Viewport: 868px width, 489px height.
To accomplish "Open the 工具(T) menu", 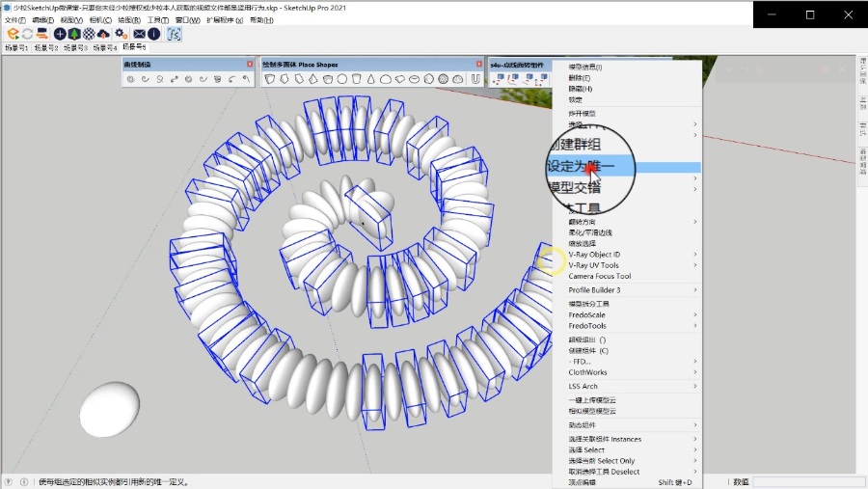I will click(158, 20).
